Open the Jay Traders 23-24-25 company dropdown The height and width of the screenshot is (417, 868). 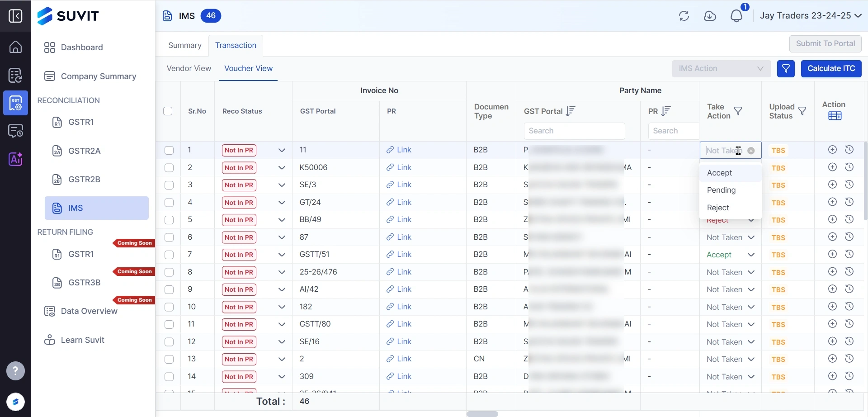click(810, 16)
